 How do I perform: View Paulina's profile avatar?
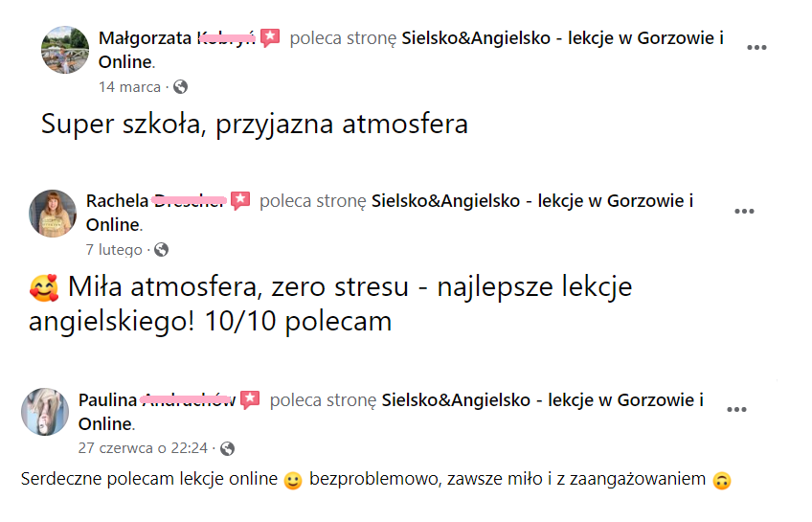[x=45, y=412]
